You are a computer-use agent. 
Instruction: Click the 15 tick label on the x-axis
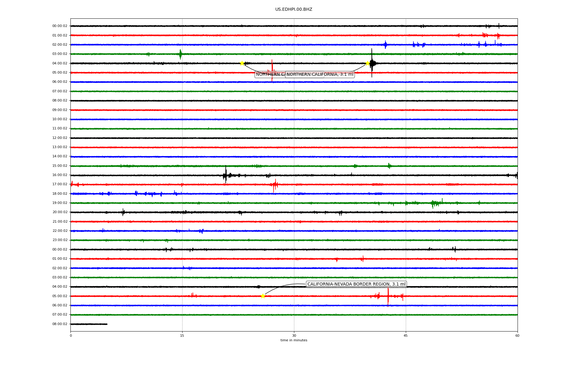tap(182, 335)
